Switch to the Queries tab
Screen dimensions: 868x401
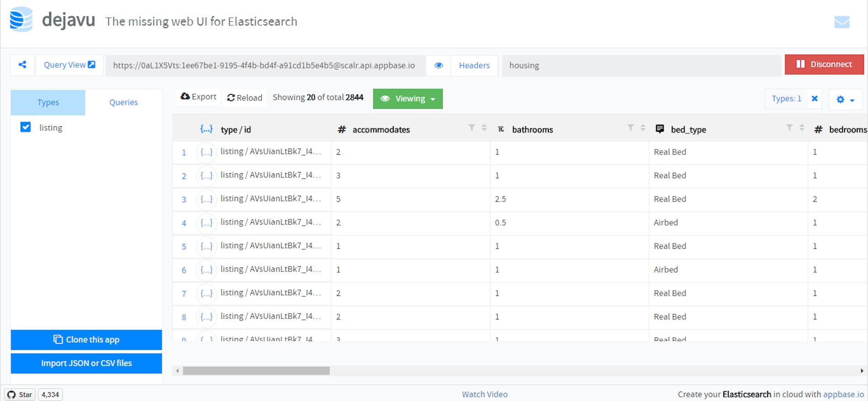pos(123,102)
